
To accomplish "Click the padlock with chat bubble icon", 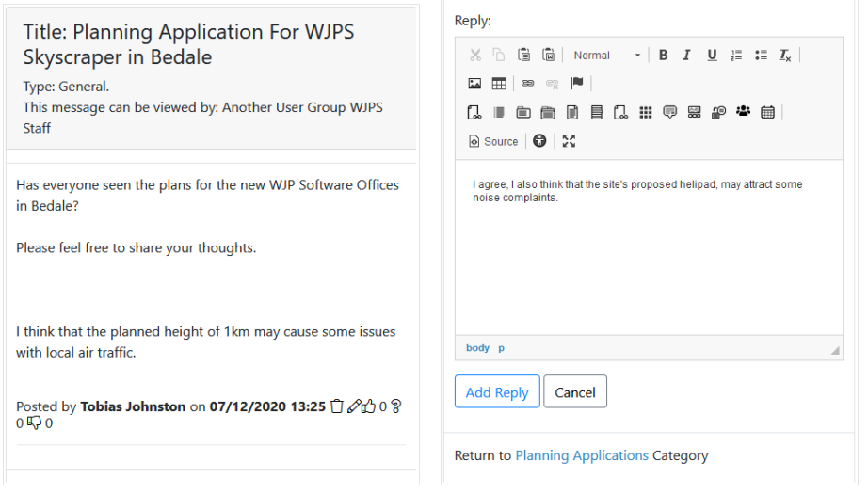I will (718, 113).
